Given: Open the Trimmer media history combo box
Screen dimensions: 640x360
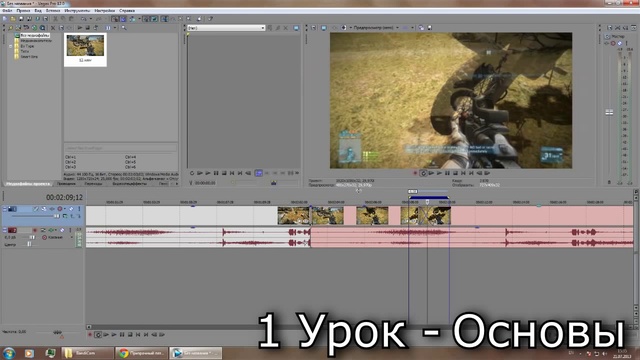Looking at the screenshot, I should [226, 28].
